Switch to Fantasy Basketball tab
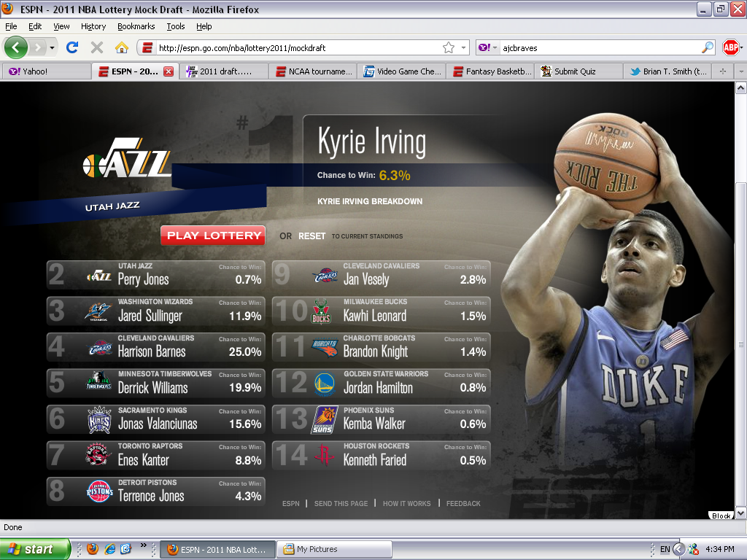The image size is (747, 560). coord(490,71)
